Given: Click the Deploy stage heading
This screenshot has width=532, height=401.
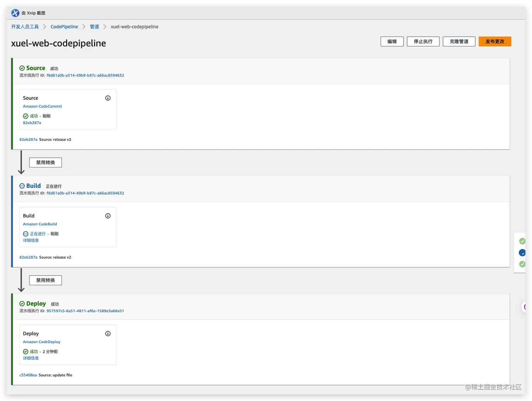Looking at the screenshot, I should click(36, 304).
